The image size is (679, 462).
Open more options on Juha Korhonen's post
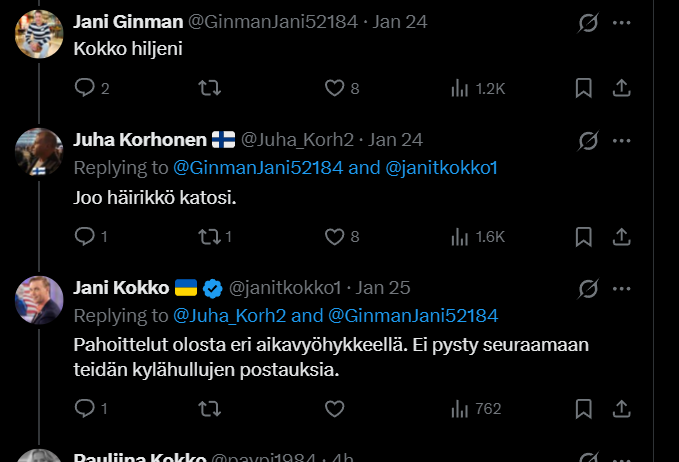coord(621,140)
